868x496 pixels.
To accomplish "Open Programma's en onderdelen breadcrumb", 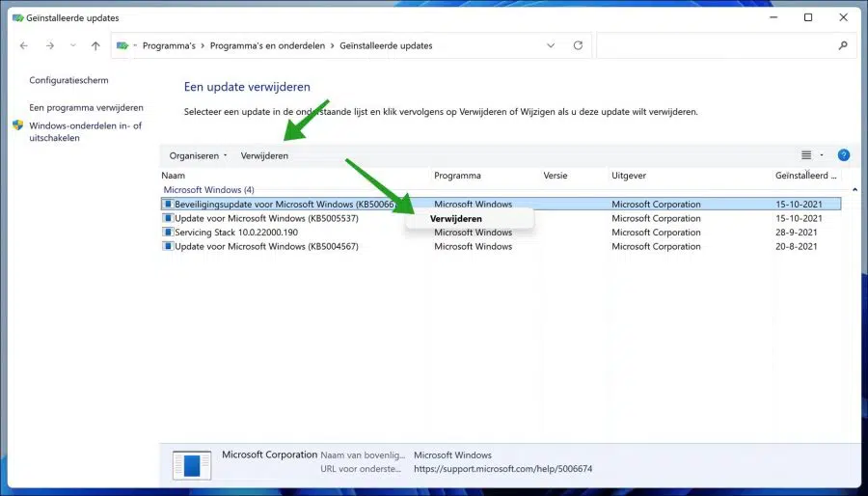I will (267, 46).
